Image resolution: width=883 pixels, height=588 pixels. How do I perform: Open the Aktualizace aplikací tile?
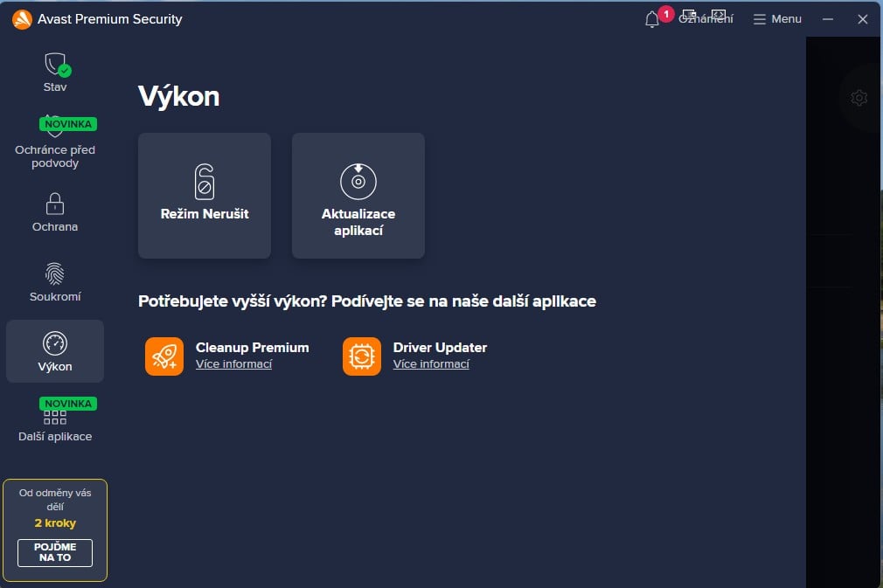coord(358,195)
